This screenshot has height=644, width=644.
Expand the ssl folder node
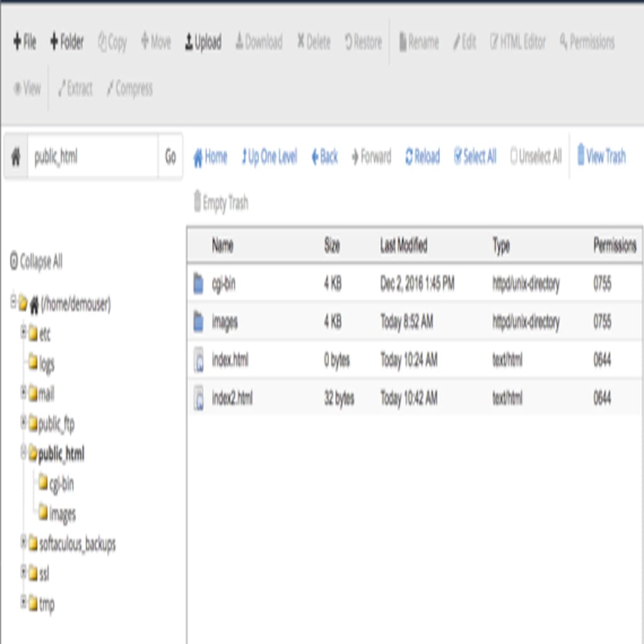point(23,571)
